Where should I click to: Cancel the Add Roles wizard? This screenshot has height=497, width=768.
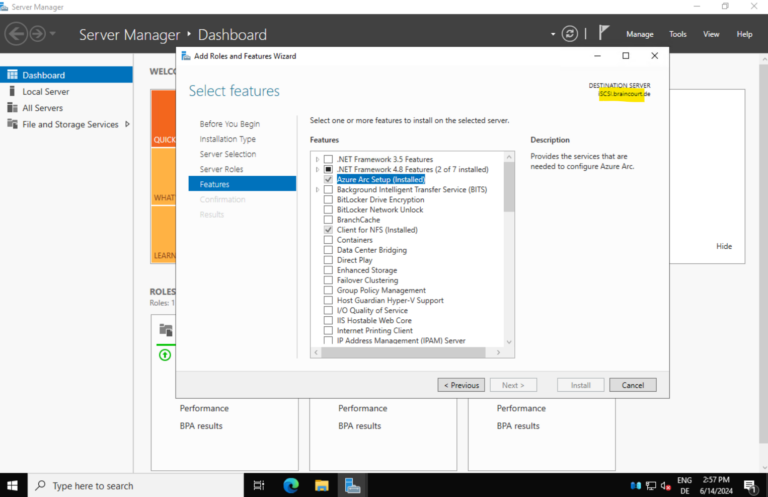[632, 385]
